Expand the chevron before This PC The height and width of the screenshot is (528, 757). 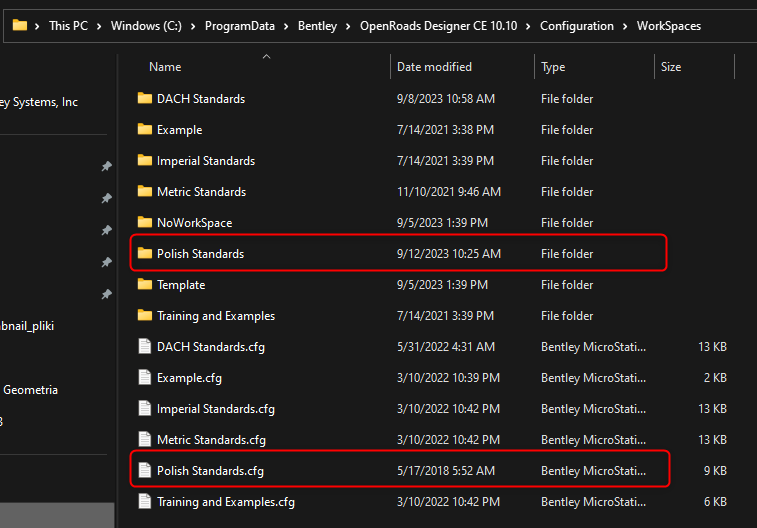pyautogui.click(x=37, y=27)
